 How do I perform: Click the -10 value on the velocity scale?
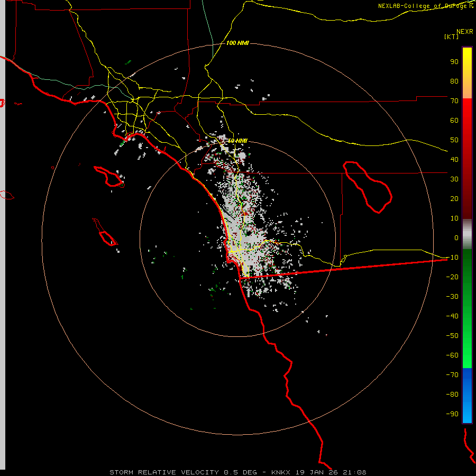(x=452, y=258)
